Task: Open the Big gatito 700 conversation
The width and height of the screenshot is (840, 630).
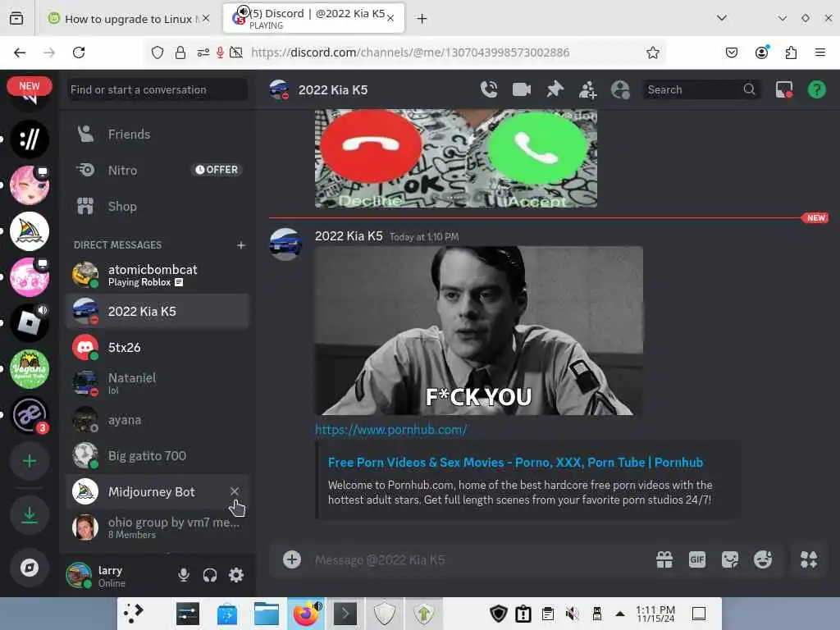Action: pyautogui.click(x=157, y=455)
